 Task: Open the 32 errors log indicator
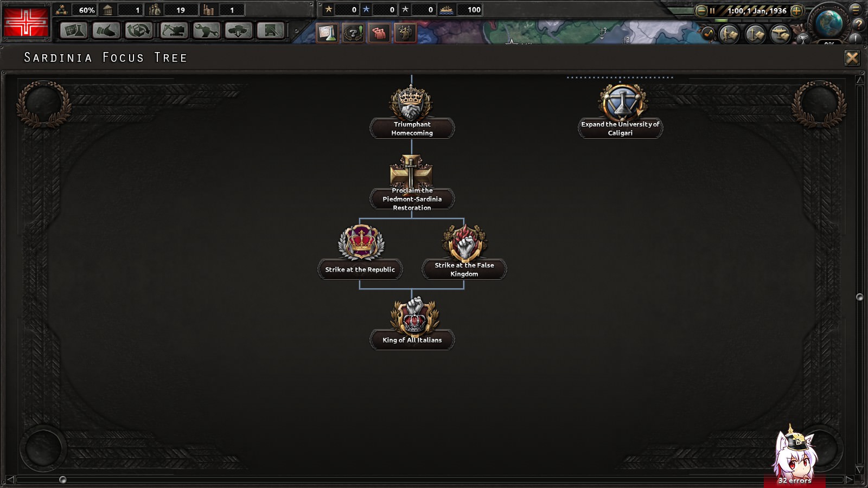point(795,480)
